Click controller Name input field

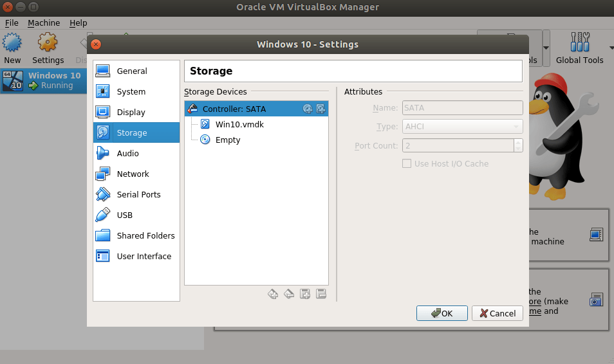[463, 107]
